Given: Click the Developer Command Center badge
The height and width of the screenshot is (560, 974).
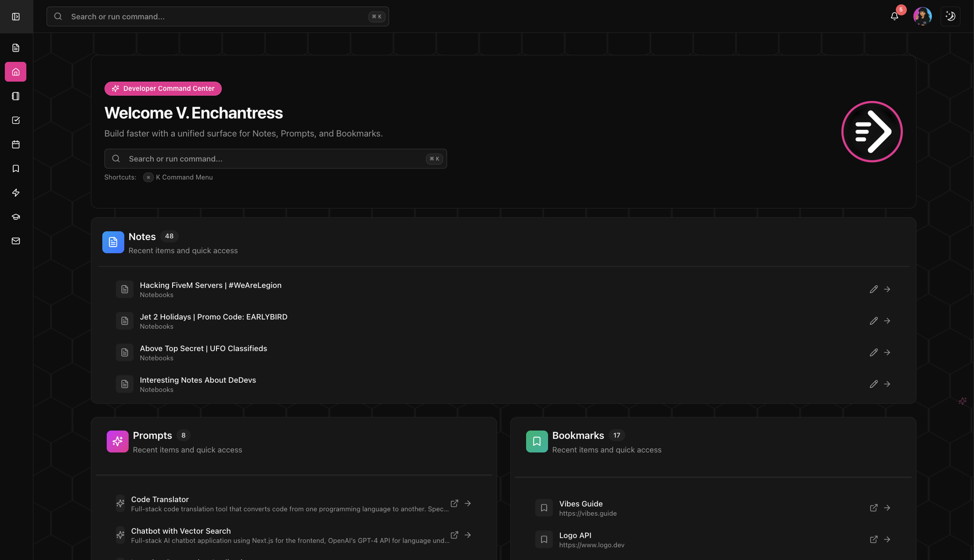Looking at the screenshot, I should [163, 88].
